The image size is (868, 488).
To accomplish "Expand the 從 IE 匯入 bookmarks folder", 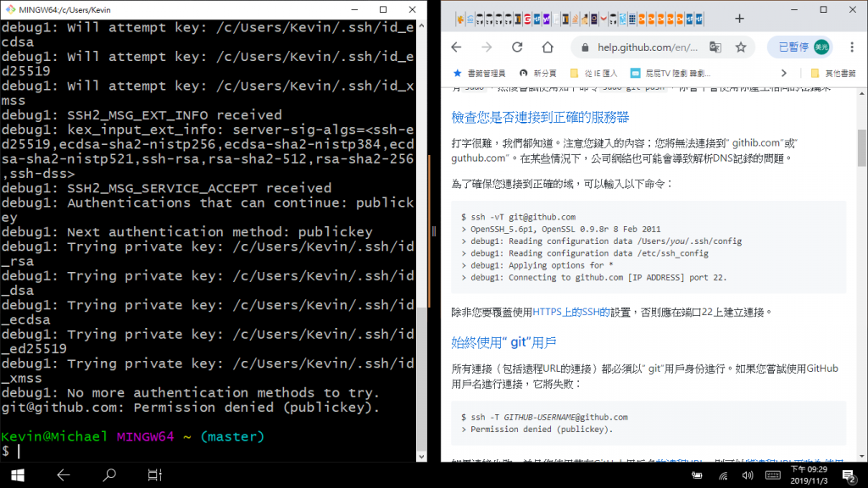I will 593,73.
